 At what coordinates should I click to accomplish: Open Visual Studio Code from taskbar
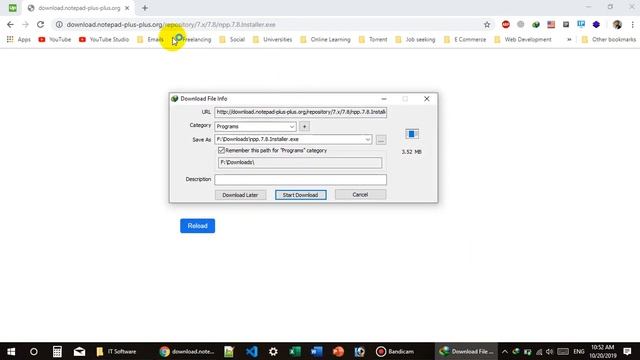(251, 351)
